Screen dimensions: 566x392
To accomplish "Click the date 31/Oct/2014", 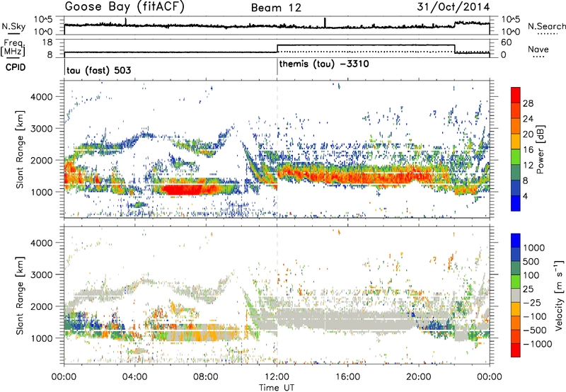I will 454,7.
